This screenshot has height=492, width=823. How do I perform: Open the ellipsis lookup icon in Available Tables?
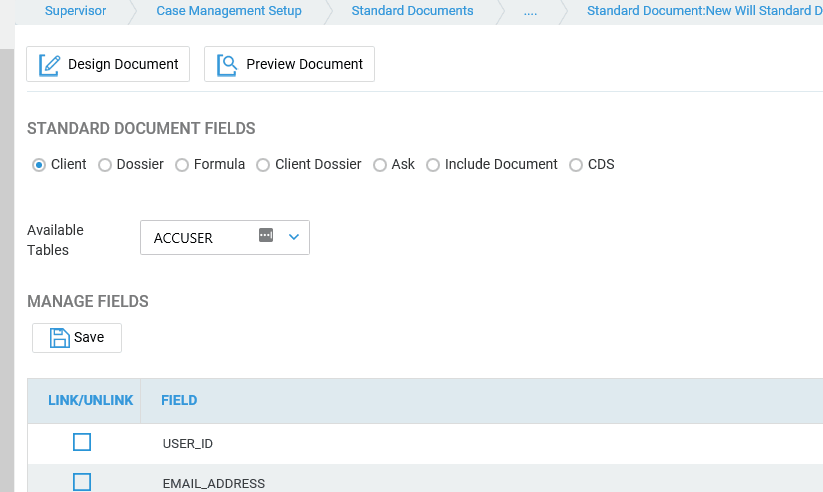coord(266,235)
